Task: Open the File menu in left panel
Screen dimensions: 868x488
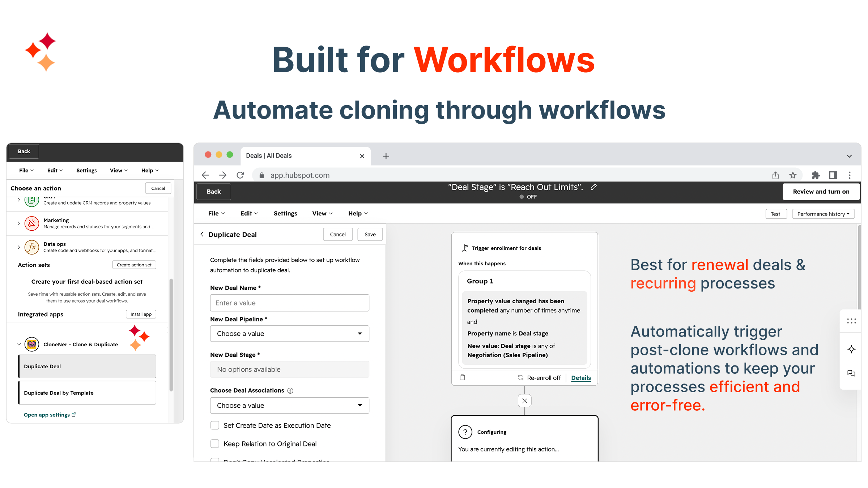Action: [26, 170]
